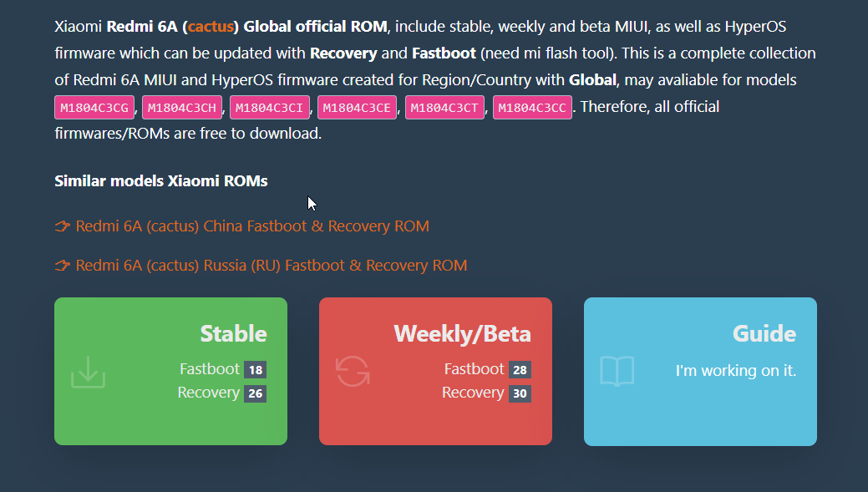Click Recovery label in Weekly/Beta card
The height and width of the screenshot is (492, 868).
tap(474, 393)
